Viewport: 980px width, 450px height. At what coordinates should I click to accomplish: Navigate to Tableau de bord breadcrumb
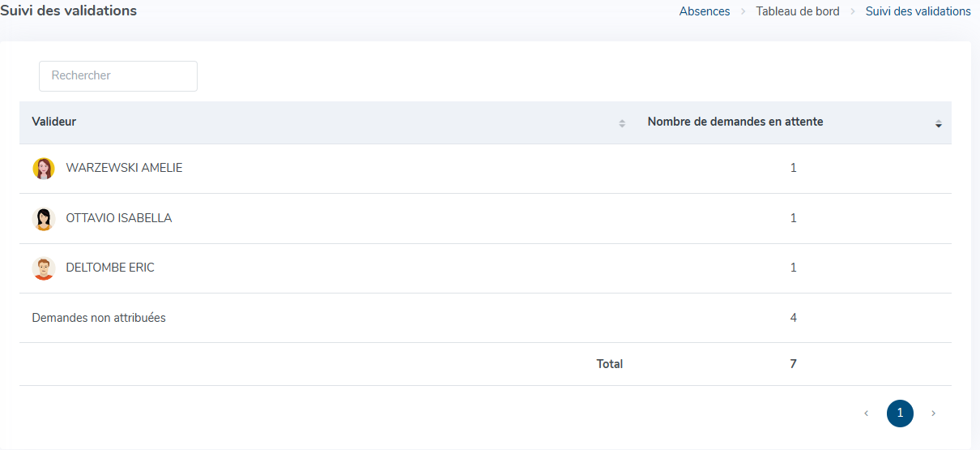(798, 11)
